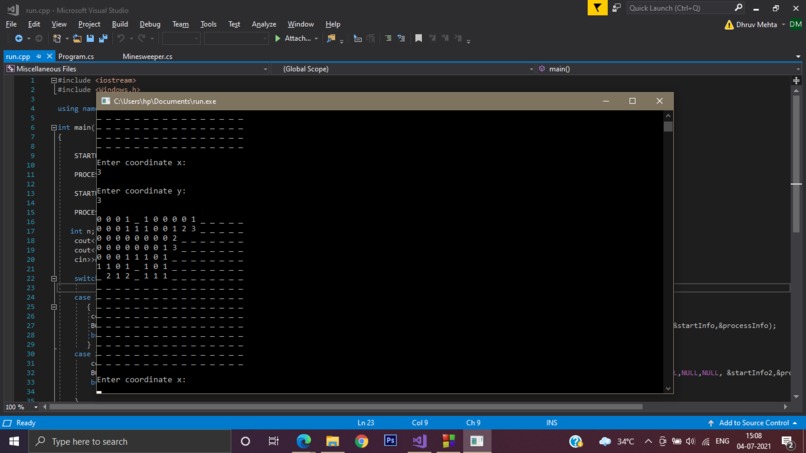Click Add to Source Control in status bar
The image size is (806, 453).
coord(754,423)
